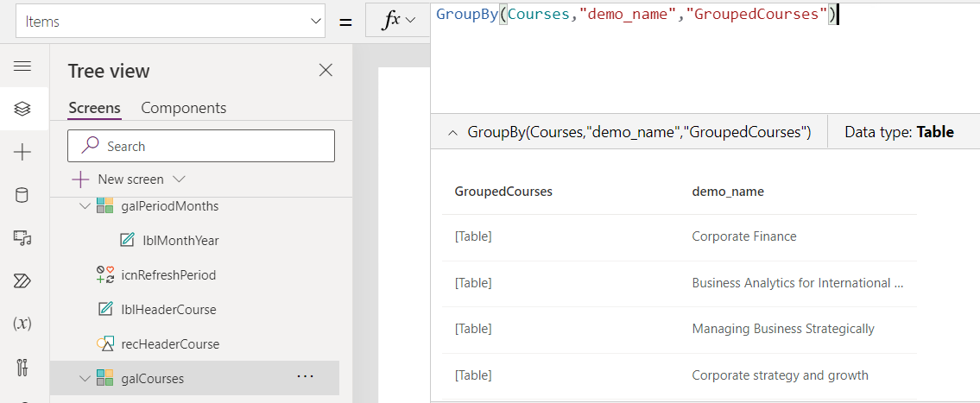
Task: Expand the fx function chevron
Action: coord(410,20)
